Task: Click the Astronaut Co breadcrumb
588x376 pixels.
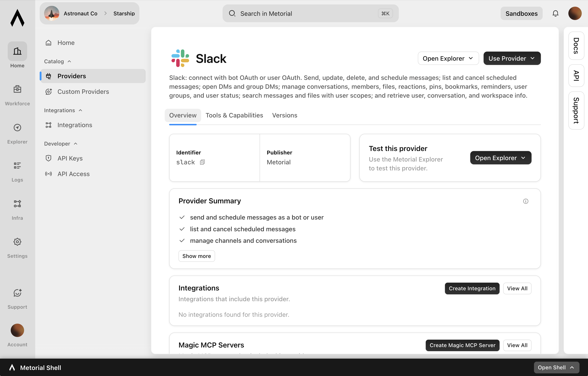Action: [80, 13]
